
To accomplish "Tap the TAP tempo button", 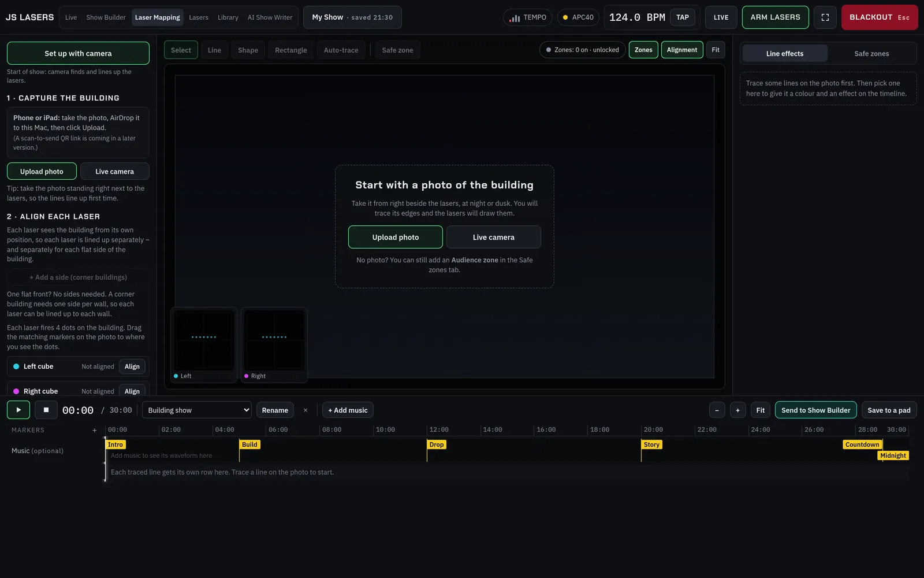I will point(683,17).
